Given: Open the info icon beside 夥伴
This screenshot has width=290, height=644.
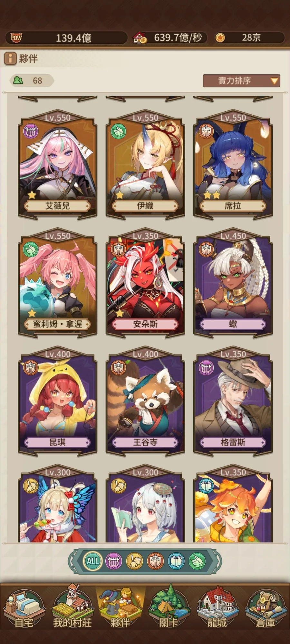Looking at the screenshot, I should click(x=10, y=59).
